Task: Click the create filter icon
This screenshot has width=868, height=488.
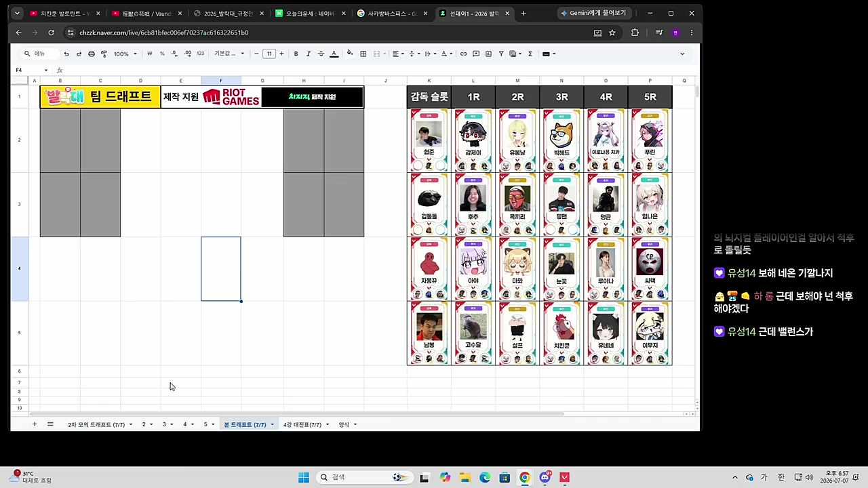Action: coord(501,54)
